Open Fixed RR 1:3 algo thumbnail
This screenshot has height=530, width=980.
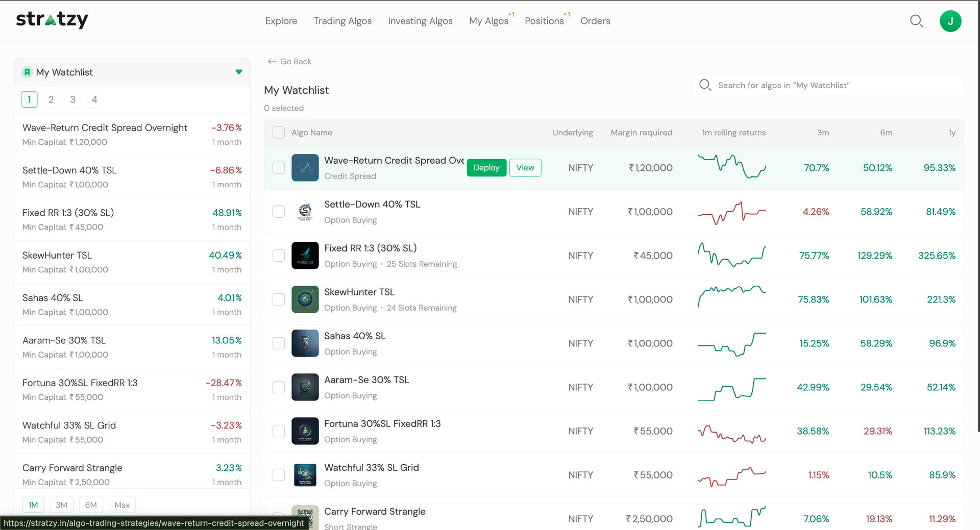point(305,256)
